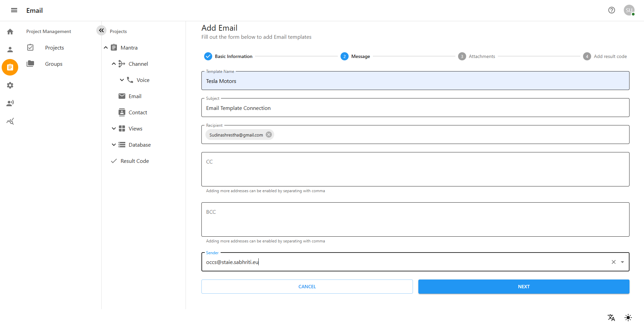Clear the Sender field value
This screenshot has width=644, height=324.
(613, 262)
